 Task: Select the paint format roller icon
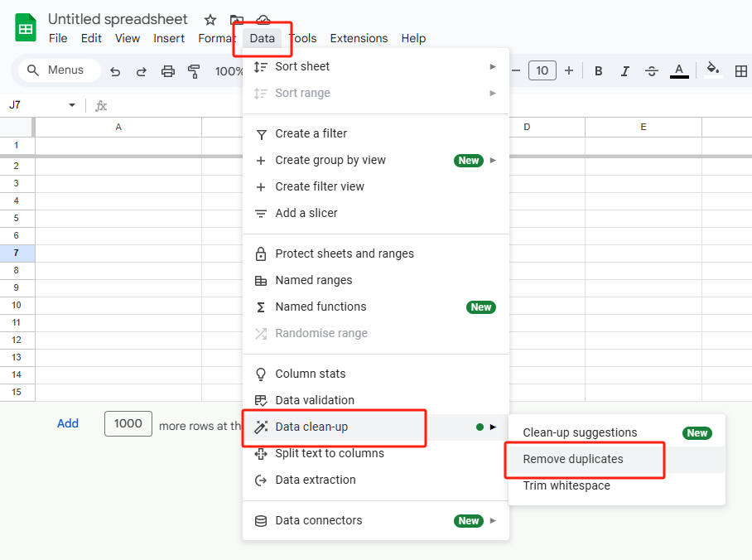[x=194, y=71]
